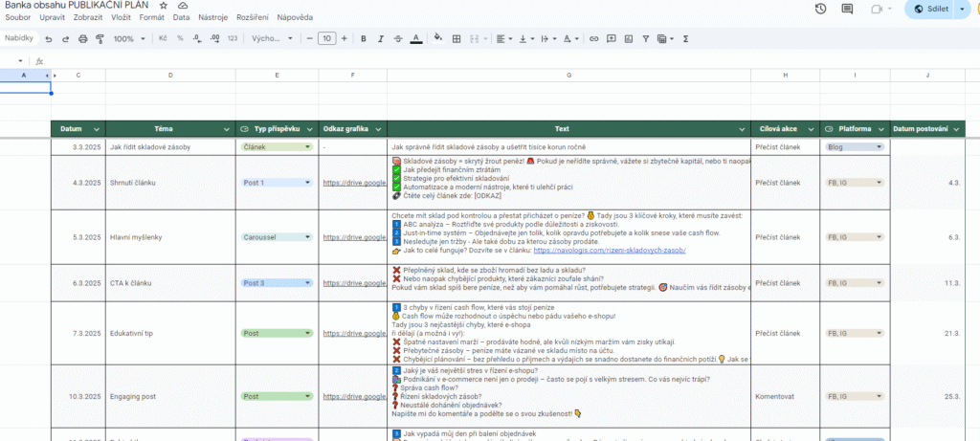The image size is (980, 441).
Task: Click the insert link icon
Action: pyautogui.click(x=594, y=39)
